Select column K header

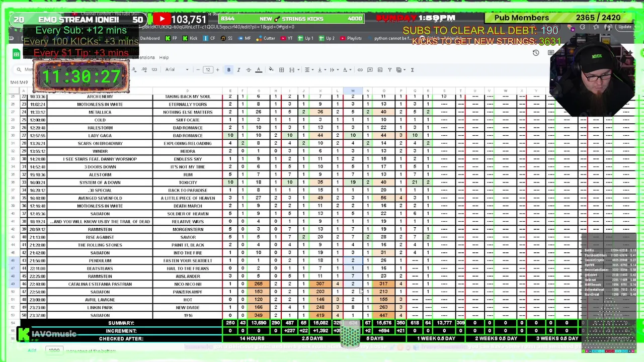click(320, 91)
